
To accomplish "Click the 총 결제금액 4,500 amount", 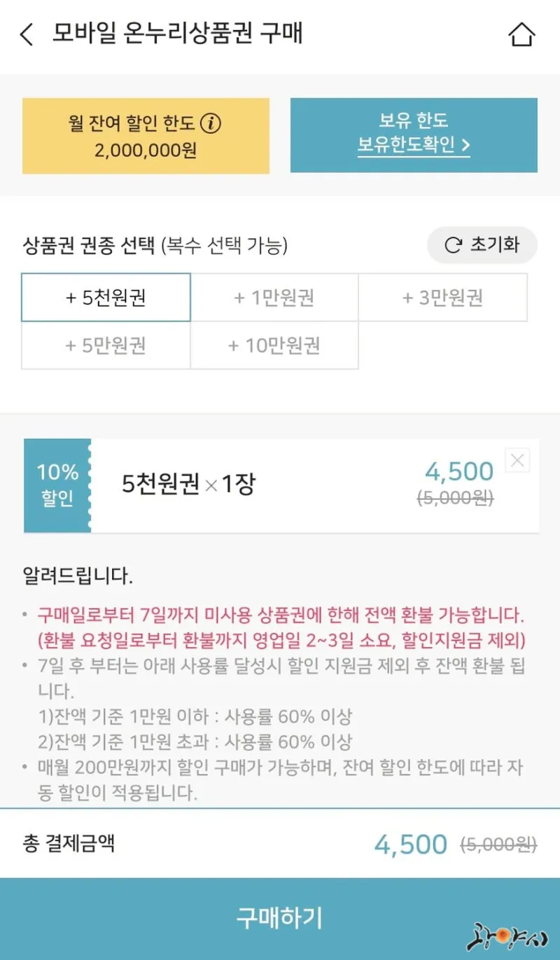I will pos(411,844).
